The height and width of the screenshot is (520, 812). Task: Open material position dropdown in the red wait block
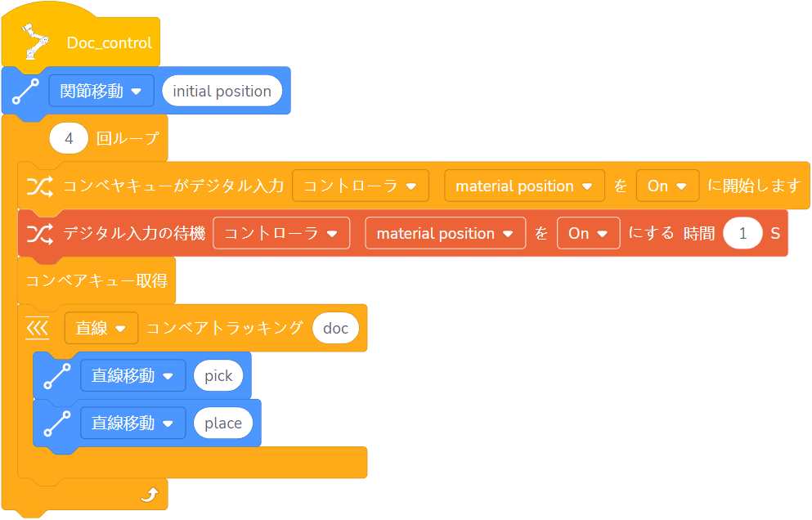click(x=445, y=234)
